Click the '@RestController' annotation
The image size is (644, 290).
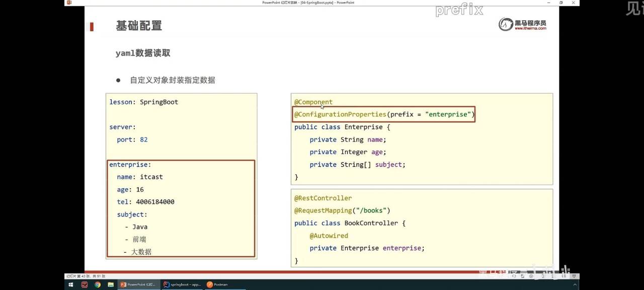tap(323, 198)
